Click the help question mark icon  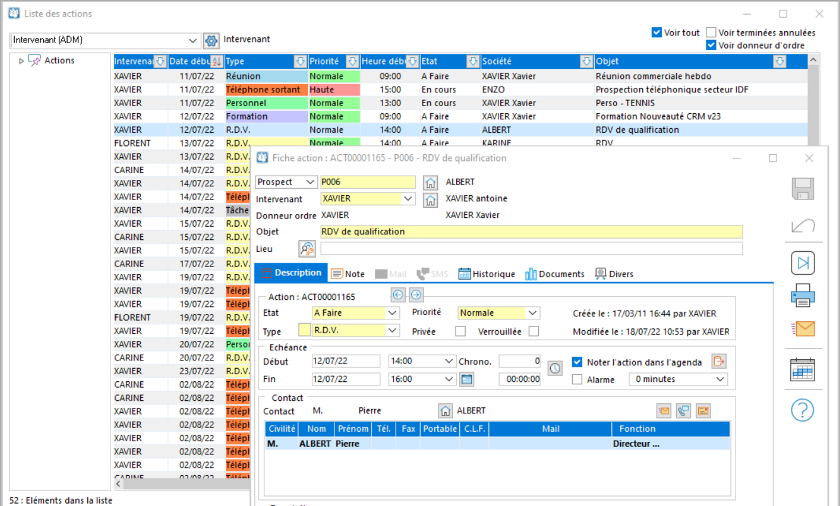click(802, 410)
